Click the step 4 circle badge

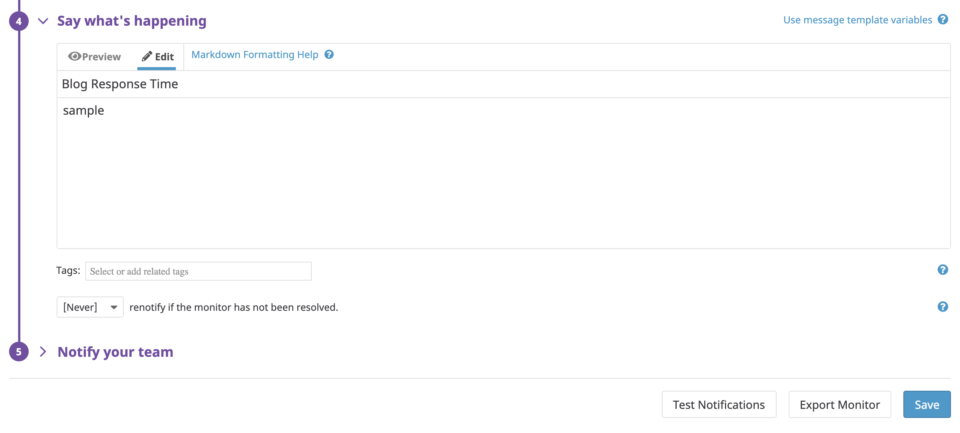(18, 21)
